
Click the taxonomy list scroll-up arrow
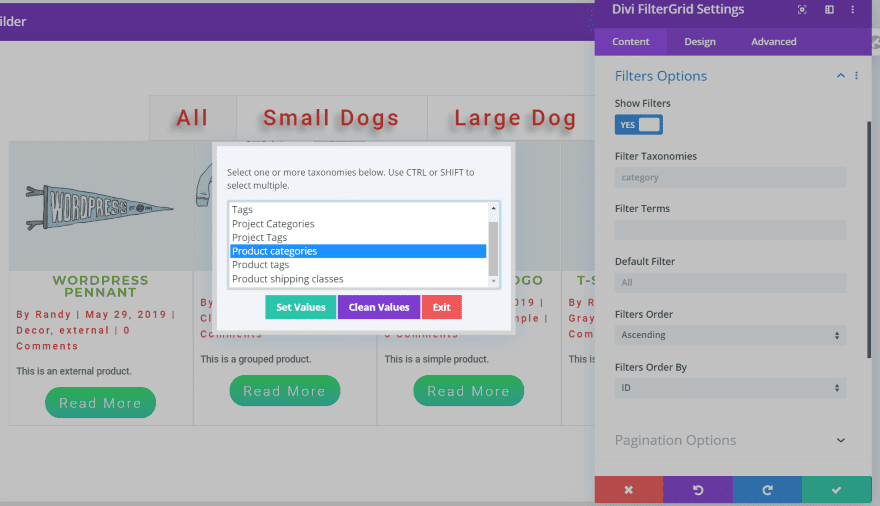[x=493, y=208]
